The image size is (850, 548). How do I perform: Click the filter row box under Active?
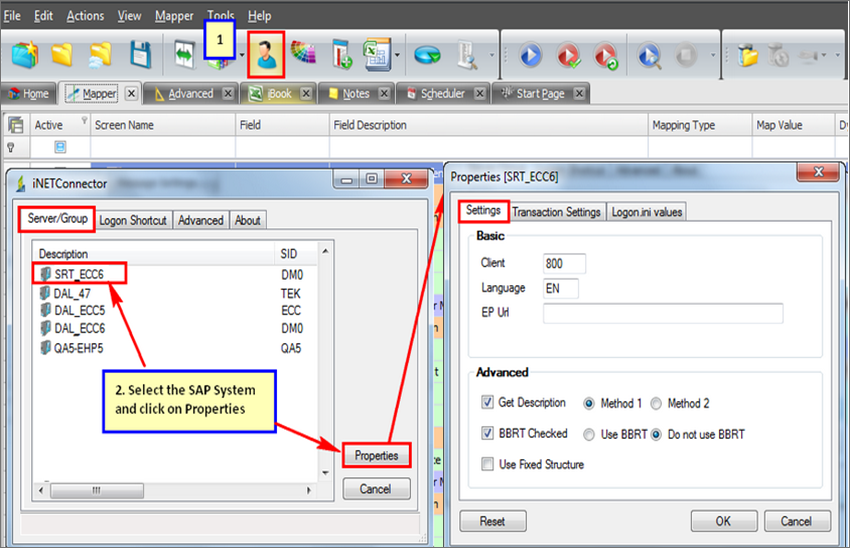tap(60, 147)
